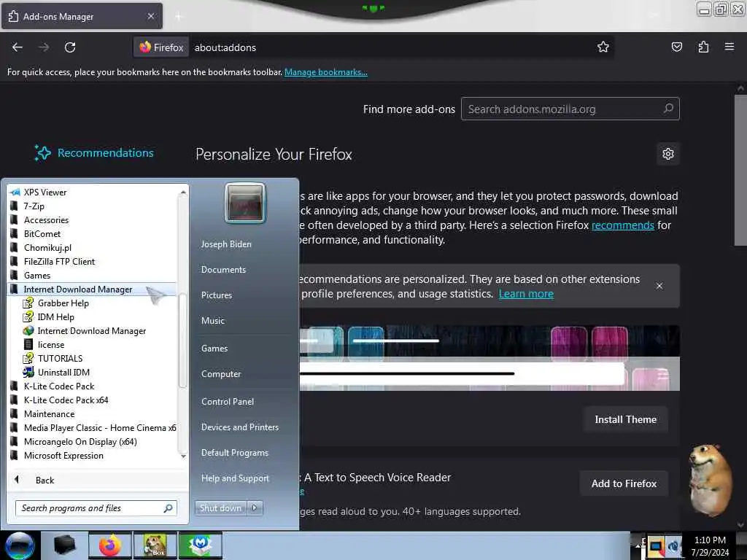
Task: Click the Install Theme button
Action: click(x=625, y=419)
